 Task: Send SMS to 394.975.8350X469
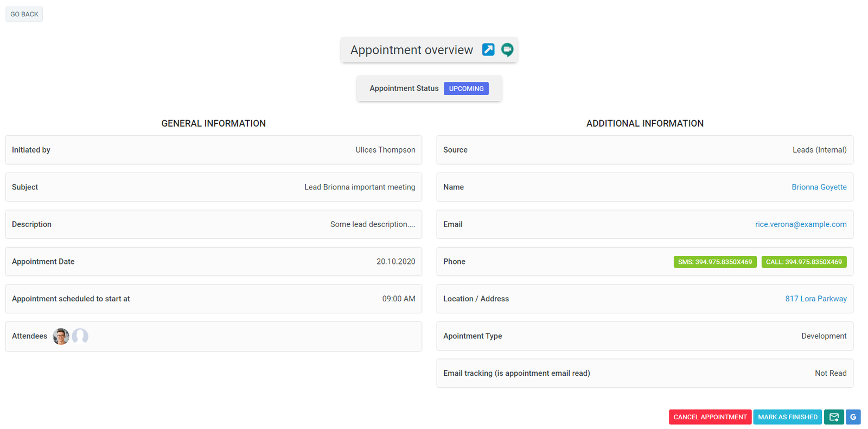pyautogui.click(x=714, y=262)
